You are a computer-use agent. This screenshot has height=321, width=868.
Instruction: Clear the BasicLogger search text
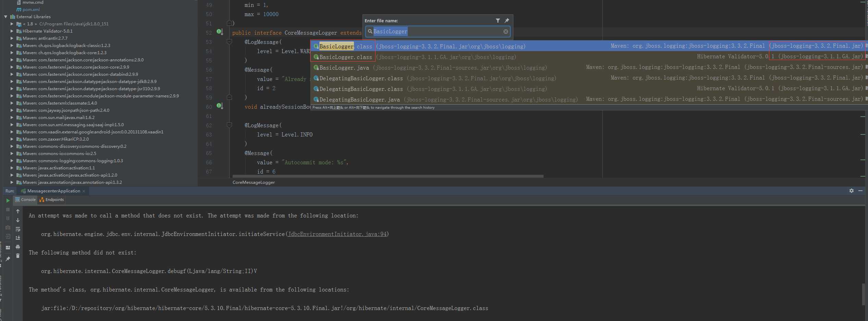click(x=506, y=32)
